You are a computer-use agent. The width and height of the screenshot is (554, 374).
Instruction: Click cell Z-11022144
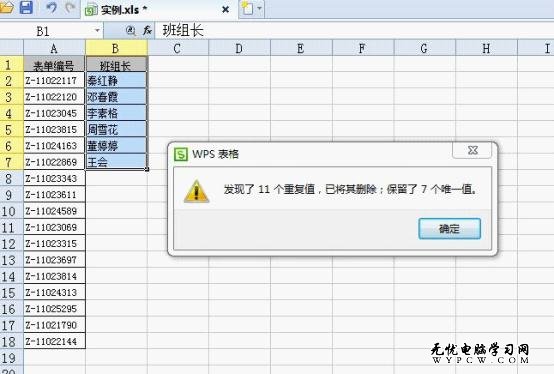[x=54, y=342]
